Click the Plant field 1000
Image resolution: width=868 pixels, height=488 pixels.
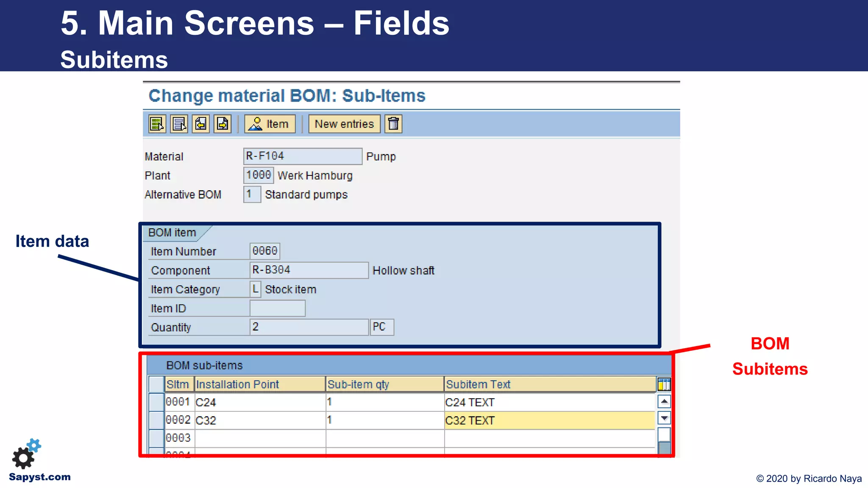point(259,175)
